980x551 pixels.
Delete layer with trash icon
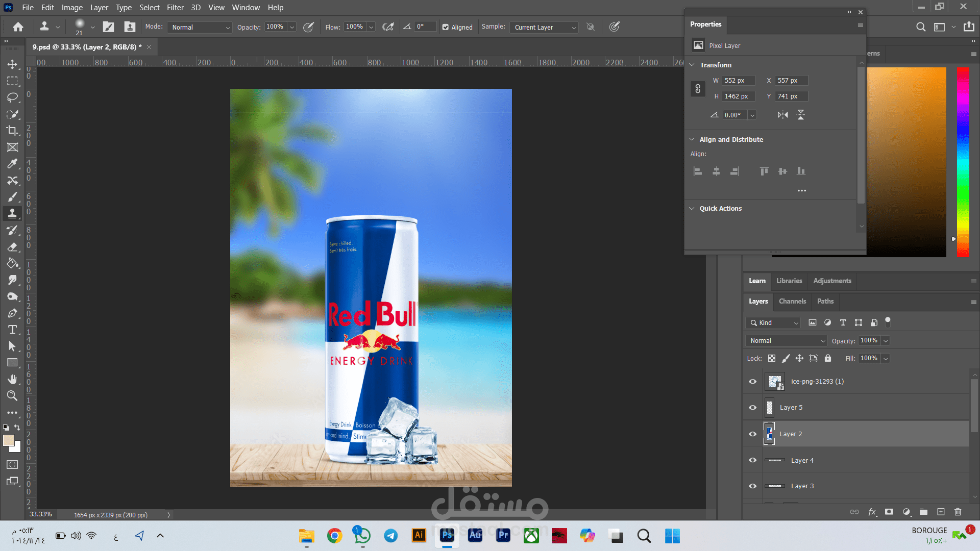click(958, 512)
